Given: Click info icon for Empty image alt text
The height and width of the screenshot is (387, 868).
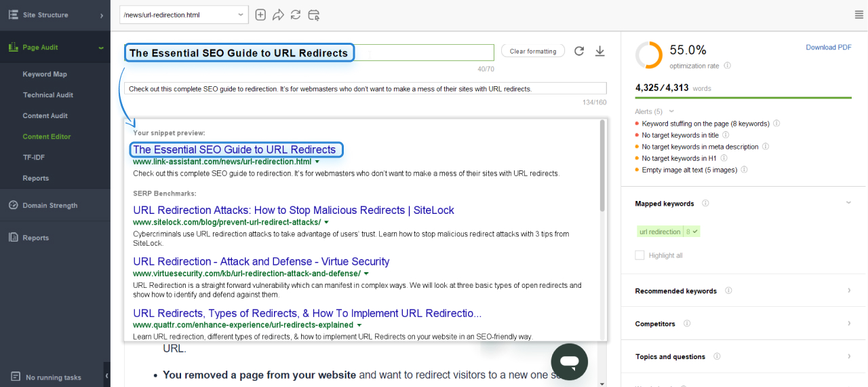Looking at the screenshot, I should pos(744,170).
